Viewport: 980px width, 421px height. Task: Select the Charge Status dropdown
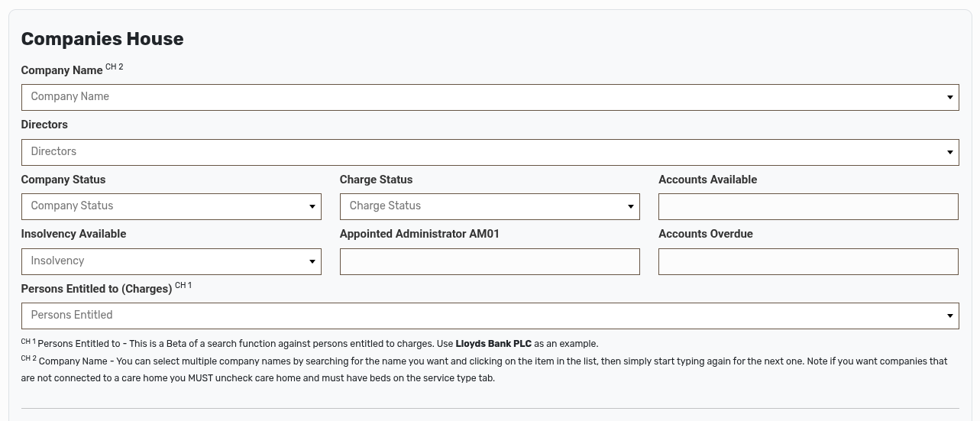[481, 206]
